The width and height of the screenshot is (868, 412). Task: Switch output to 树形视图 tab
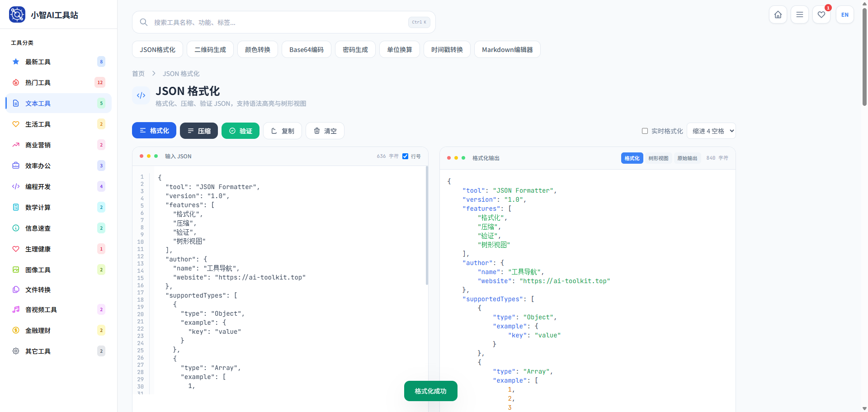pos(658,158)
